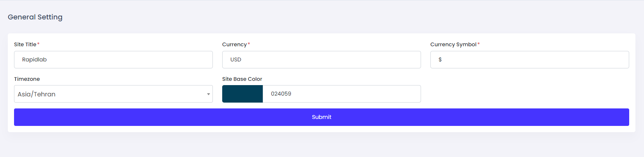Click the red asterisk beside Site Title

pyautogui.click(x=38, y=44)
